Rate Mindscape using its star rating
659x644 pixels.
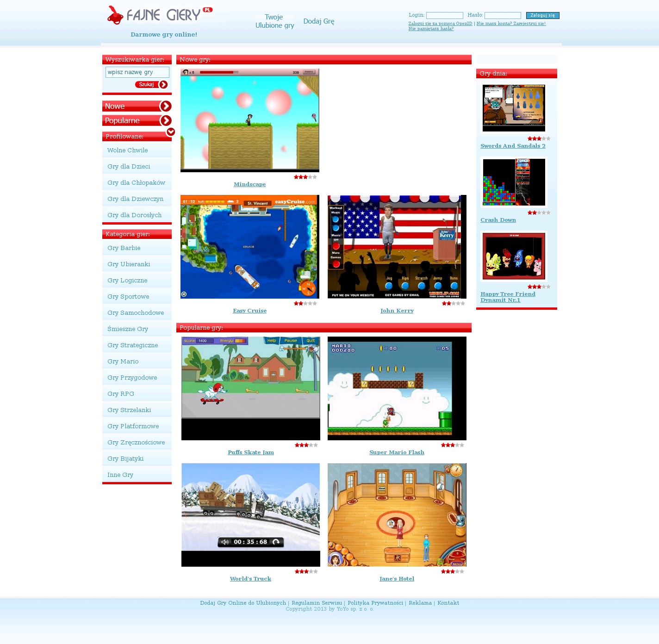[305, 177]
